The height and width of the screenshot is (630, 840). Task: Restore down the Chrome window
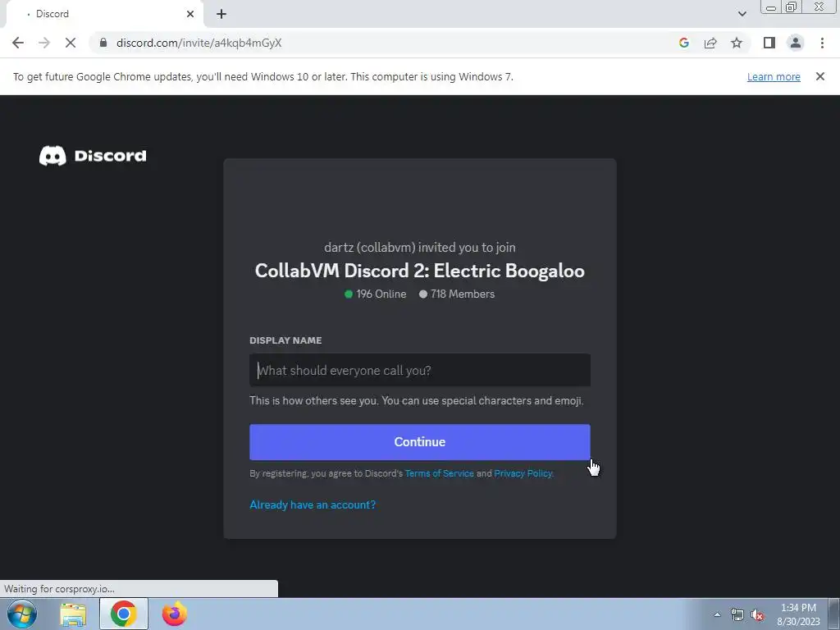point(792,7)
